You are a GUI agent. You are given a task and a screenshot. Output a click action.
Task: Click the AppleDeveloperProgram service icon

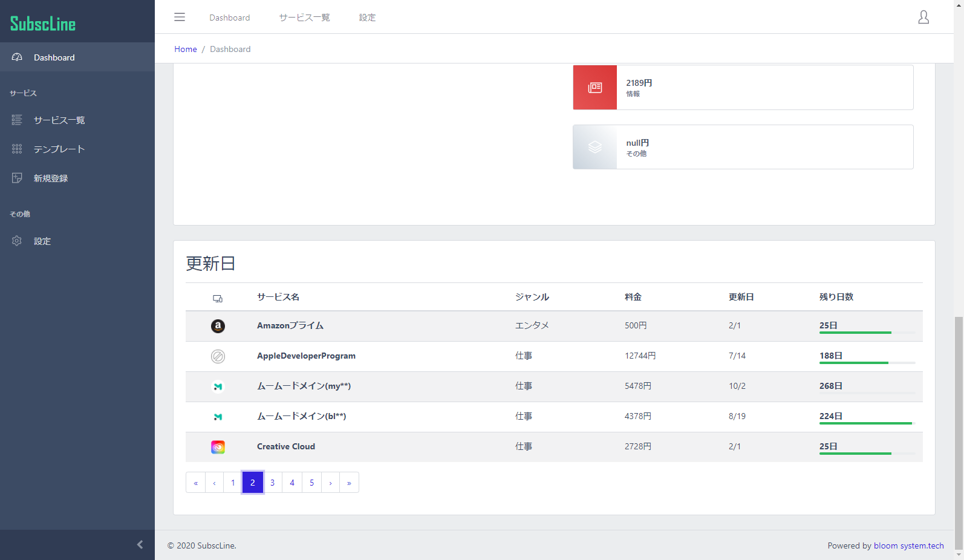pos(218,356)
